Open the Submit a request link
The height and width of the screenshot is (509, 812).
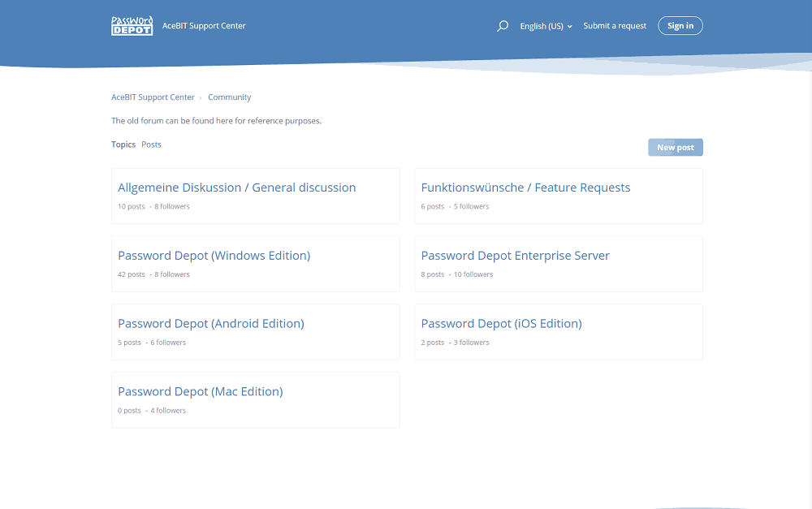click(615, 26)
